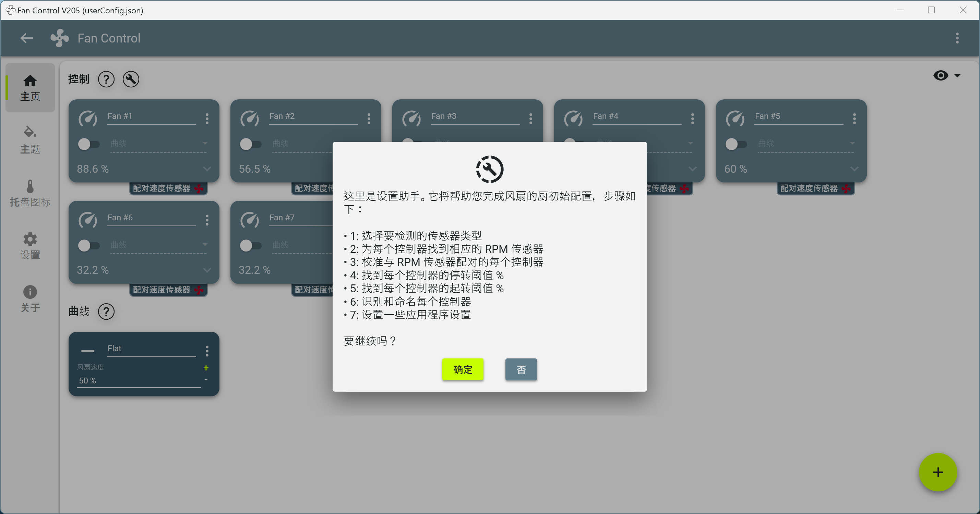Go to 主页 home tab
The image size is (980, 514).
pos(30,87)
